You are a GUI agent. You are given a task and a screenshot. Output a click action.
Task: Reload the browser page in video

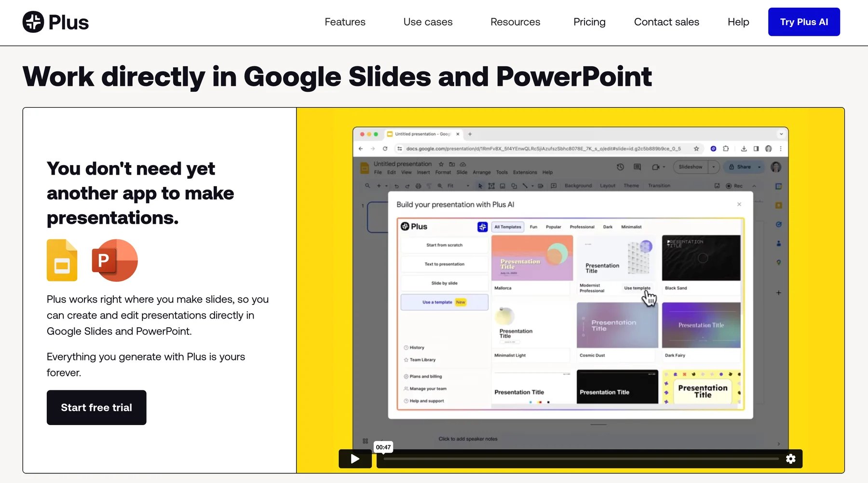[385, 149]
